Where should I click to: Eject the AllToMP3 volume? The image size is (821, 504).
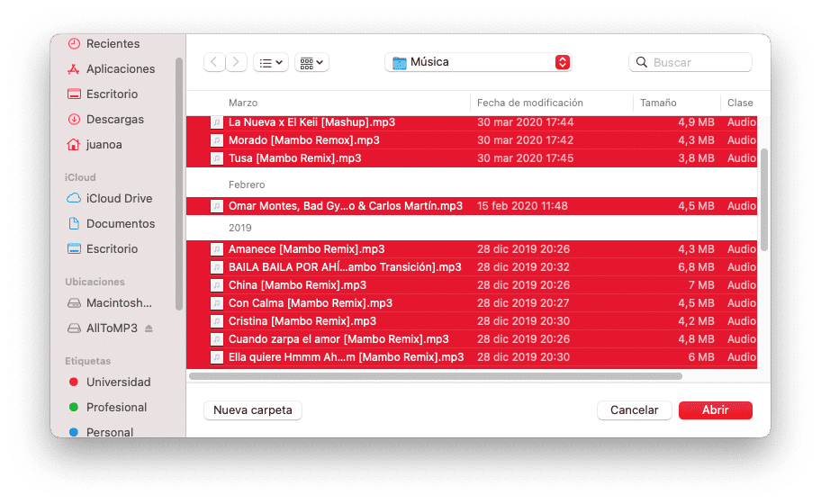click(149, 328)
